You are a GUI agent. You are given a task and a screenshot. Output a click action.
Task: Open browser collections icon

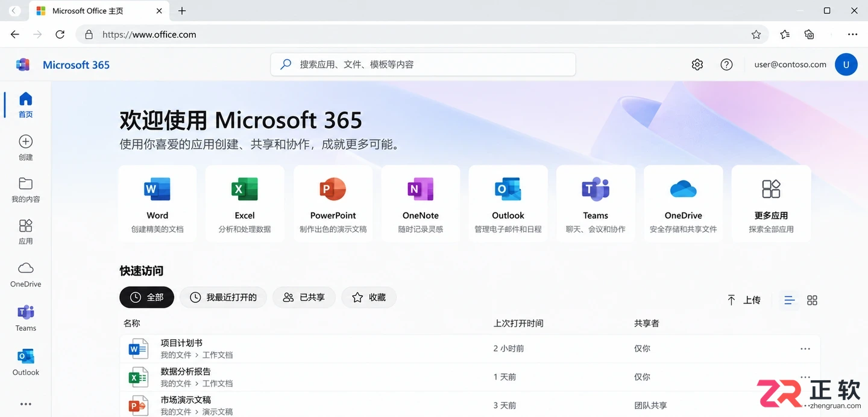810,34
